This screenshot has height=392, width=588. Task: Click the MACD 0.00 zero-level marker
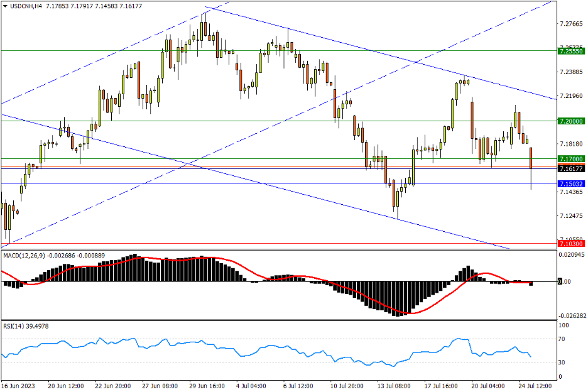click(565, 281)
